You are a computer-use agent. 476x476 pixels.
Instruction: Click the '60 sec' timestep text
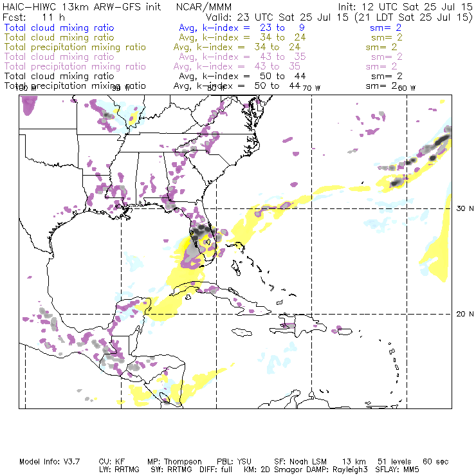[x=435, y=462]
